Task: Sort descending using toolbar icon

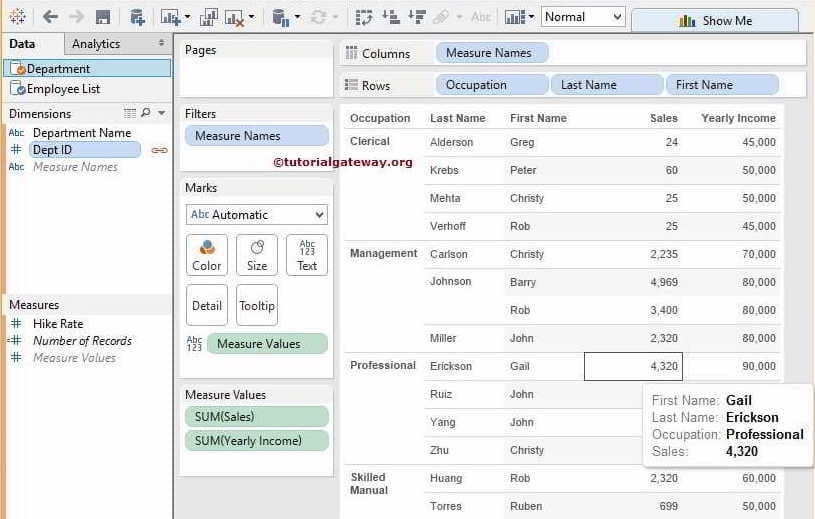Action: pyautogui.click(x=417, y=17)
